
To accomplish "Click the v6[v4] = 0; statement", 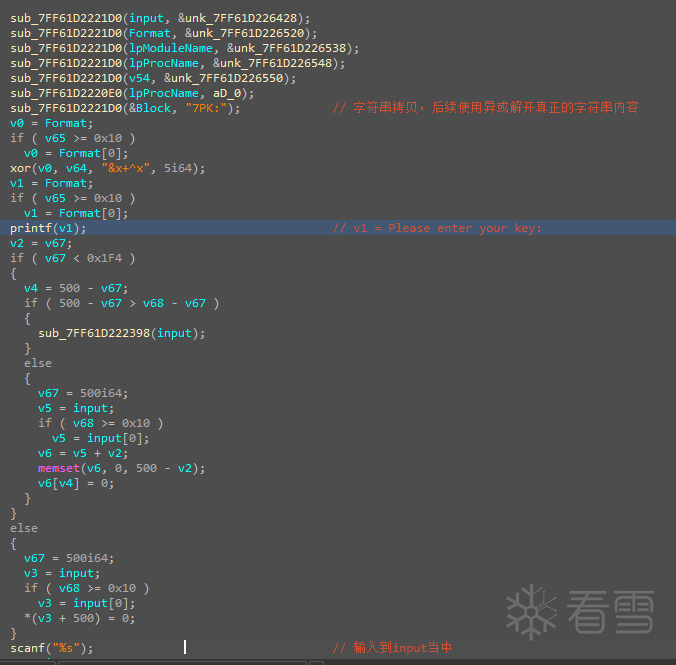I will click(76, 483).
